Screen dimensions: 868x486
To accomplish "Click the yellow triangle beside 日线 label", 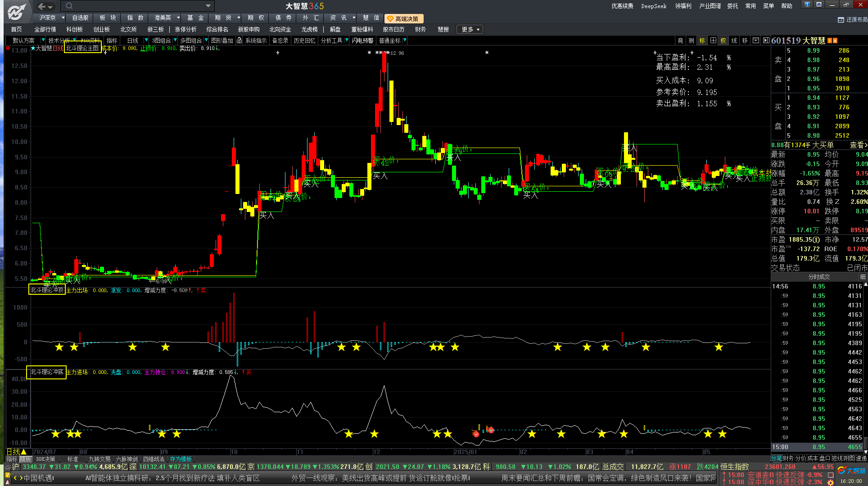I will click(24, 452).
